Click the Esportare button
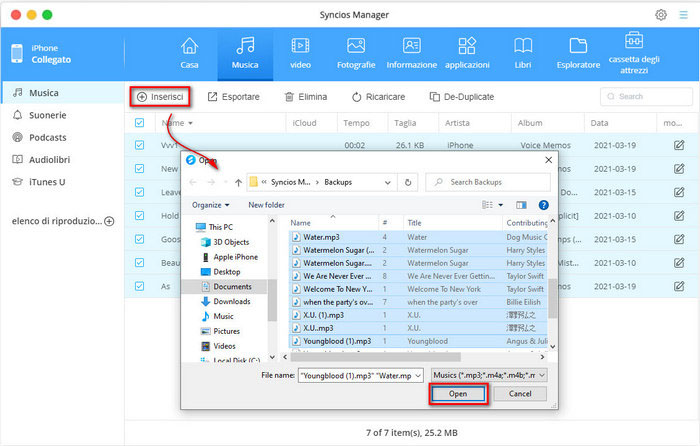Viewport: 700px width, 446px height. (233, 97)
